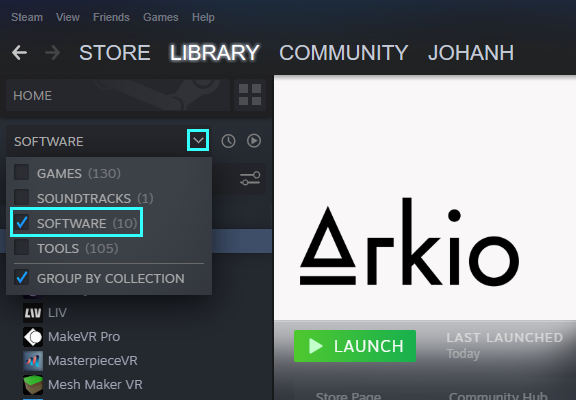The width and height of the screenshot is (576, 400).
Task: Go back with the left arrow
Action: click(x=19, y=53)
